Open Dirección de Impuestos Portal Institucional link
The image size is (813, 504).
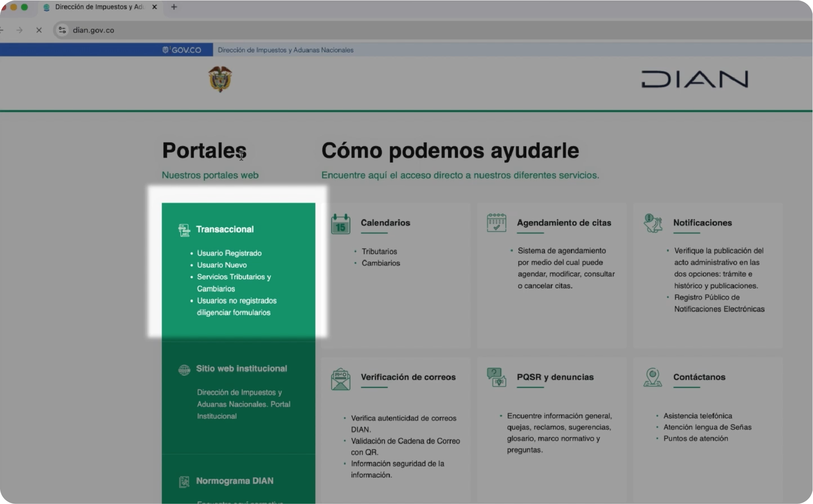(x=243, y=404)
